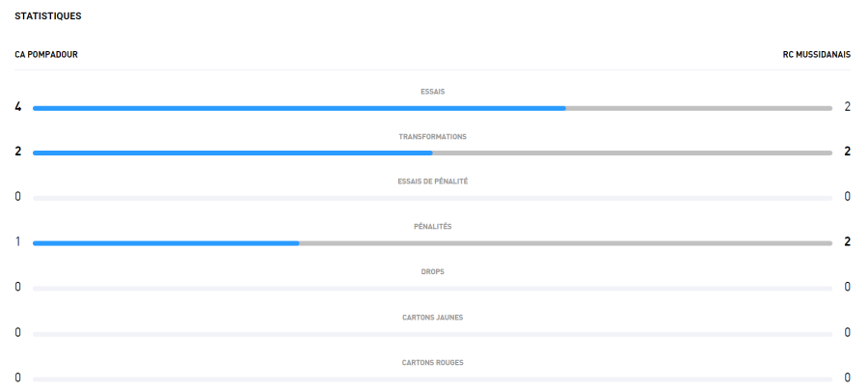This screenshot has width=868, height=391.
Task: Click the empty Drops bar
Action: coord(432,288)
